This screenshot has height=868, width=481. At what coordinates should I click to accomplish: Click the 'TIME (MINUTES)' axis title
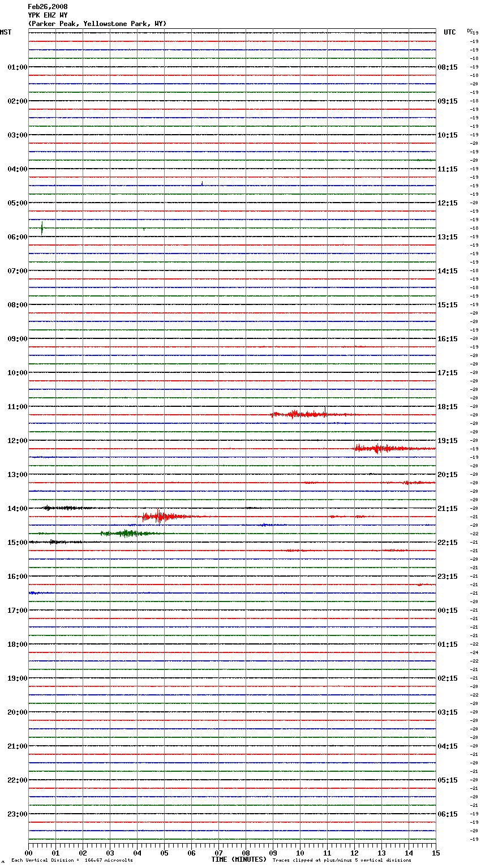239,860
